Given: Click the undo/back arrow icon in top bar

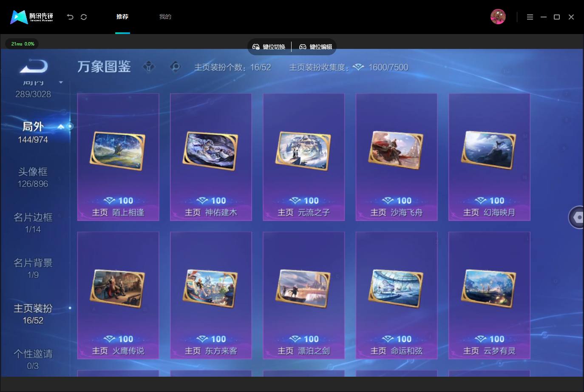Looking at the screenshot, I should 70,17.
